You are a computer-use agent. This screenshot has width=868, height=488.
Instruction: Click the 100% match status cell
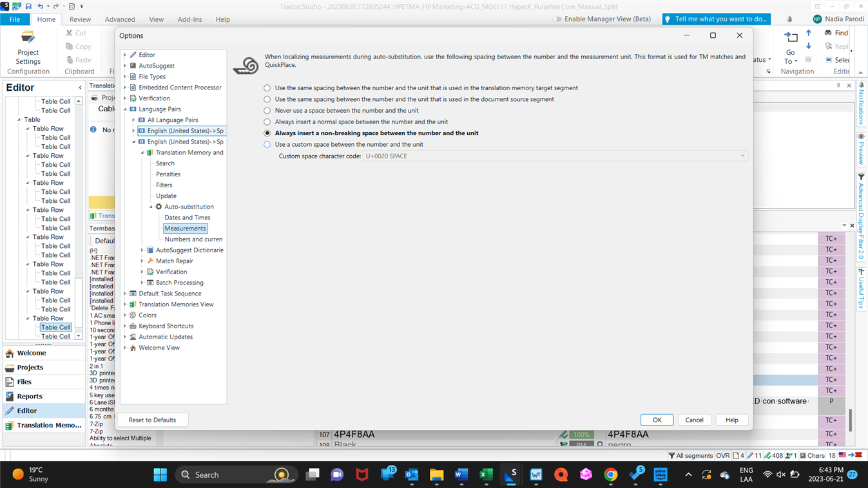coord(581,435)
